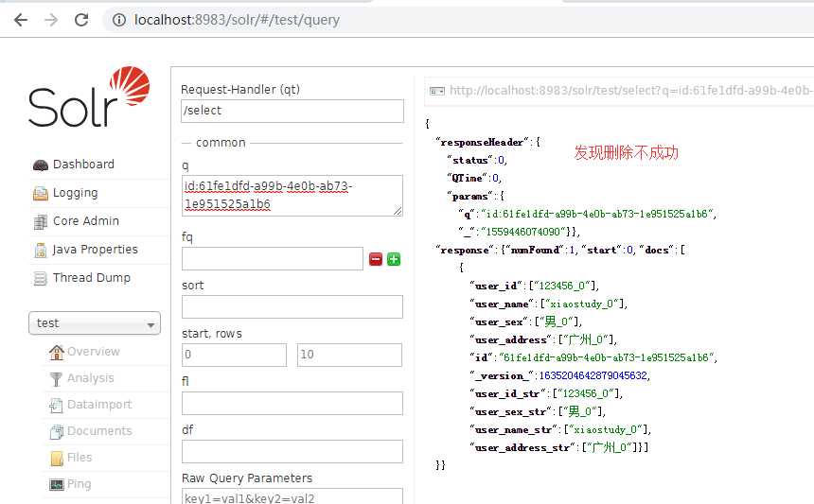This screenshot has width=814, height=504.
Task: Click the Documents icon
Action: tap(56, 432)
